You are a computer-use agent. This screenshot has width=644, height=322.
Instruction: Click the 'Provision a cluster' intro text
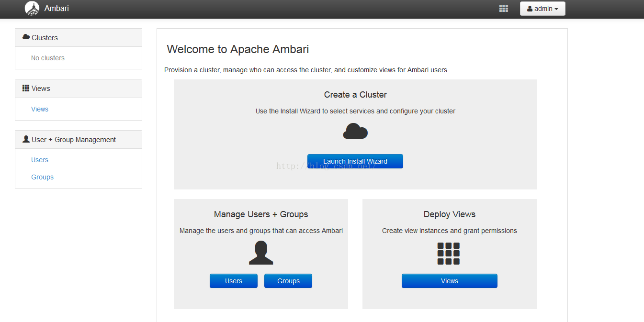coord(306,70)
